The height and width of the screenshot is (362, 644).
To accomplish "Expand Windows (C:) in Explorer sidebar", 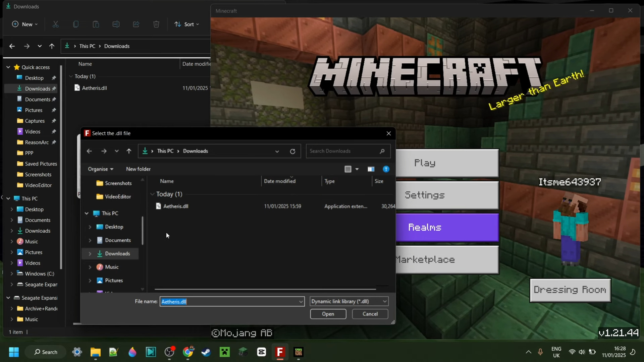I will (x=12, y=274).
